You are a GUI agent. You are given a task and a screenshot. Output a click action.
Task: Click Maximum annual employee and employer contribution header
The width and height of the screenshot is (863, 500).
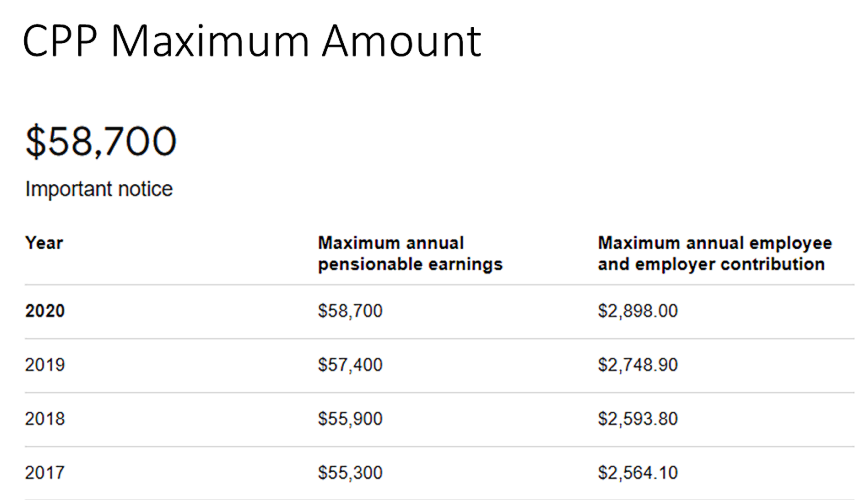[x=714, y=254]
